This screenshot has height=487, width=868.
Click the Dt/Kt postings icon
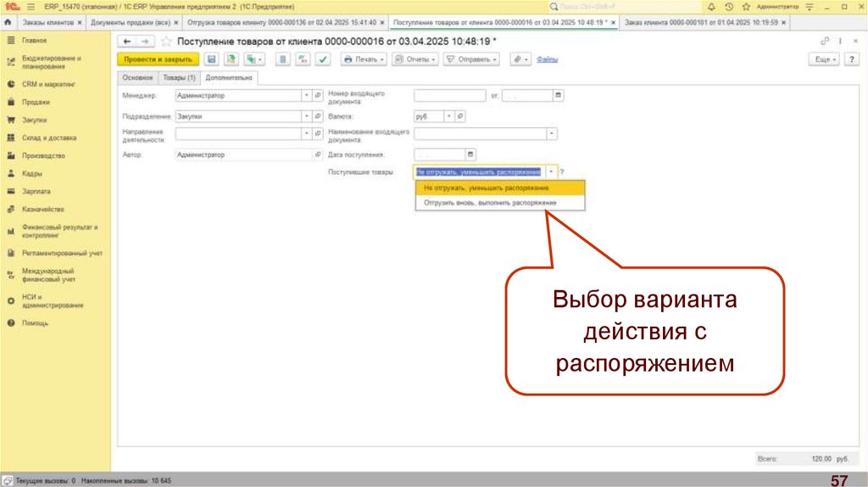[x=303, y=59]
